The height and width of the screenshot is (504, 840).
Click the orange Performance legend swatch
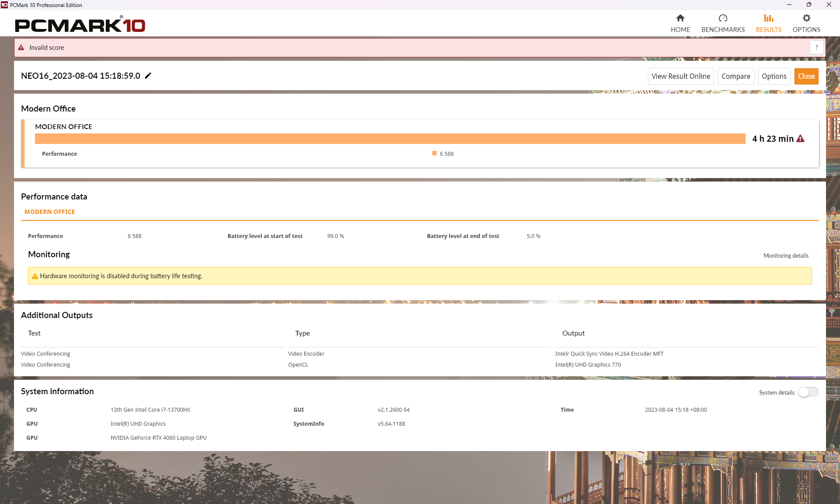[x=434, y=153]
